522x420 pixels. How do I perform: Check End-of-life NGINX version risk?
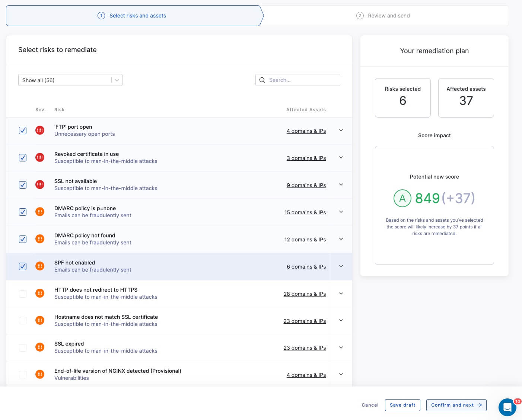(23, 375)
